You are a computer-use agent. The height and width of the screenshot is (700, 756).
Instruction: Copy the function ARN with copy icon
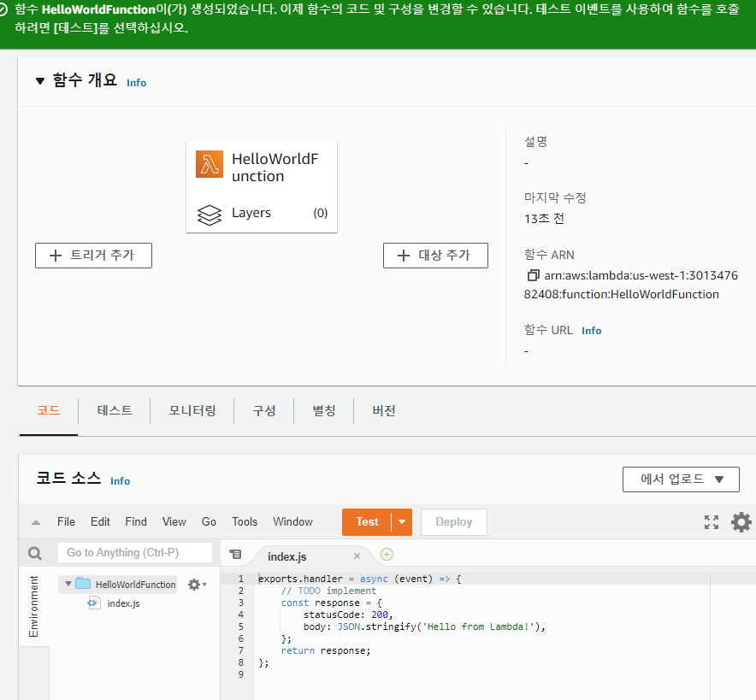coord(533,275)
